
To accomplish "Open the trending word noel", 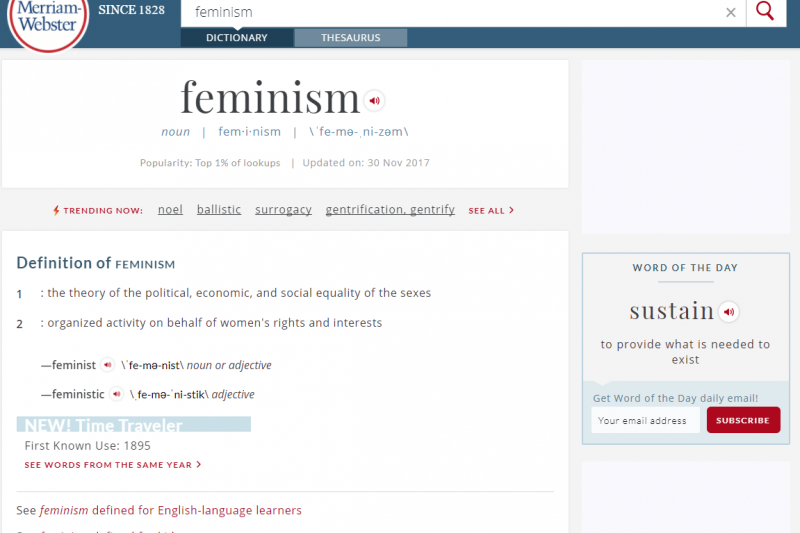I will (x=170, y=210).
